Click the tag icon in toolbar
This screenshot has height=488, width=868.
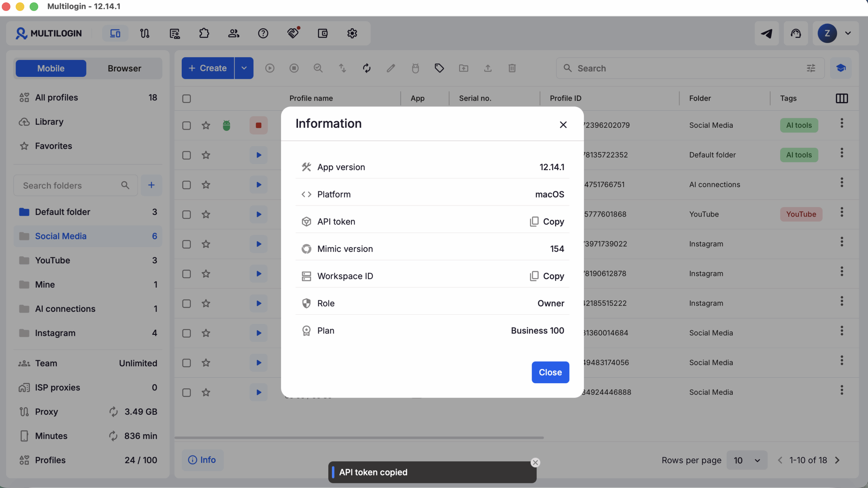pos(439,68)
